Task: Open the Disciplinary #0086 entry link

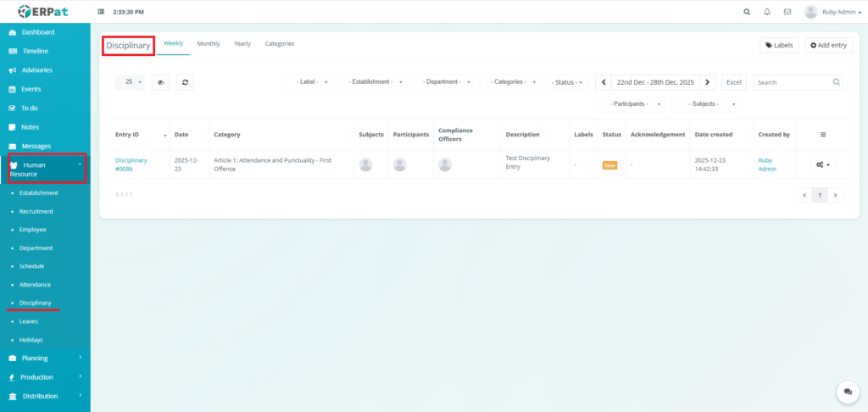Action: 131,164
